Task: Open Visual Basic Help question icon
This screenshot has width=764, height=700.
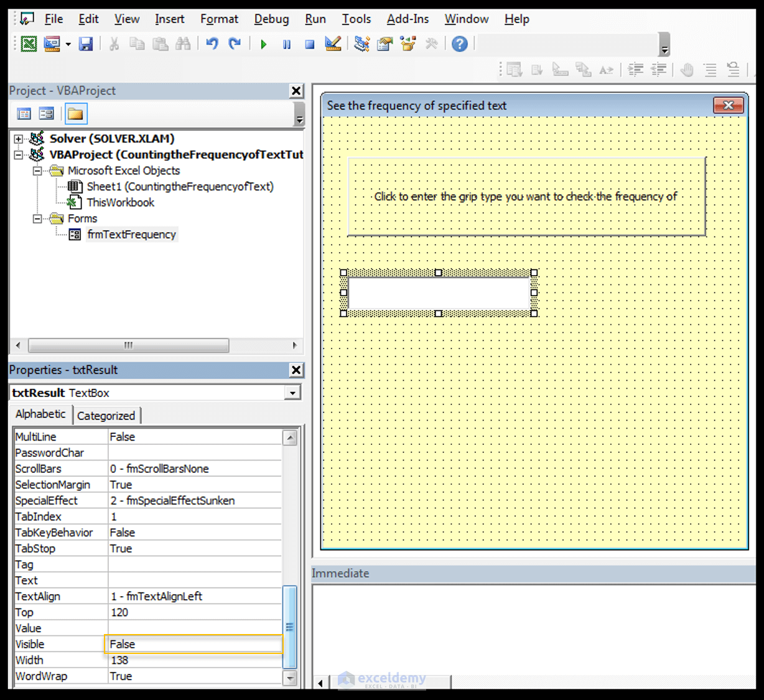Action: tap(460, 44)
